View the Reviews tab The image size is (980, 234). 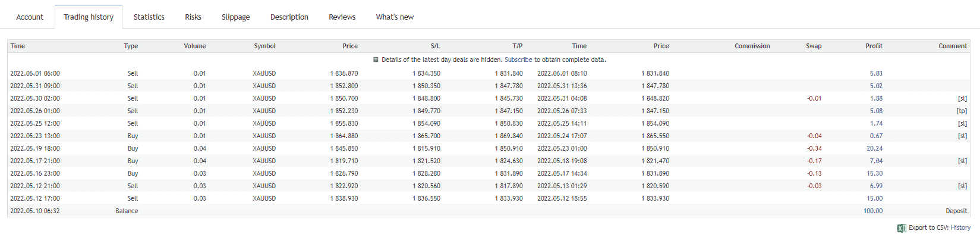[342, 17]
